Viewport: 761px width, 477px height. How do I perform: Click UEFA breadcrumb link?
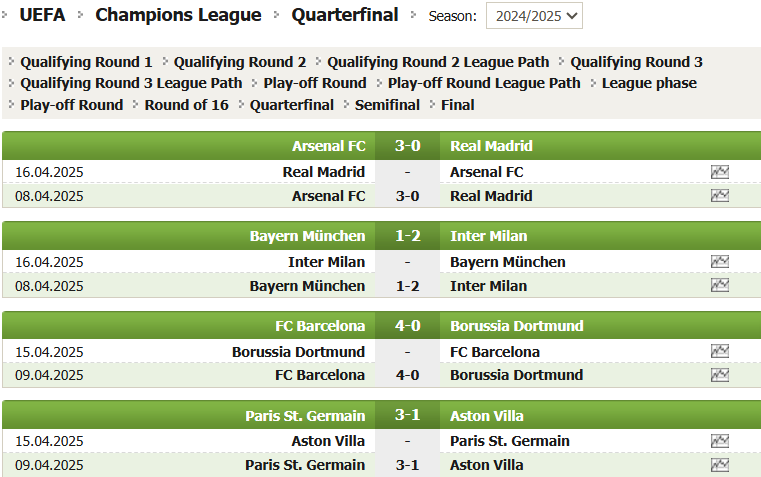tap(42, 15)
